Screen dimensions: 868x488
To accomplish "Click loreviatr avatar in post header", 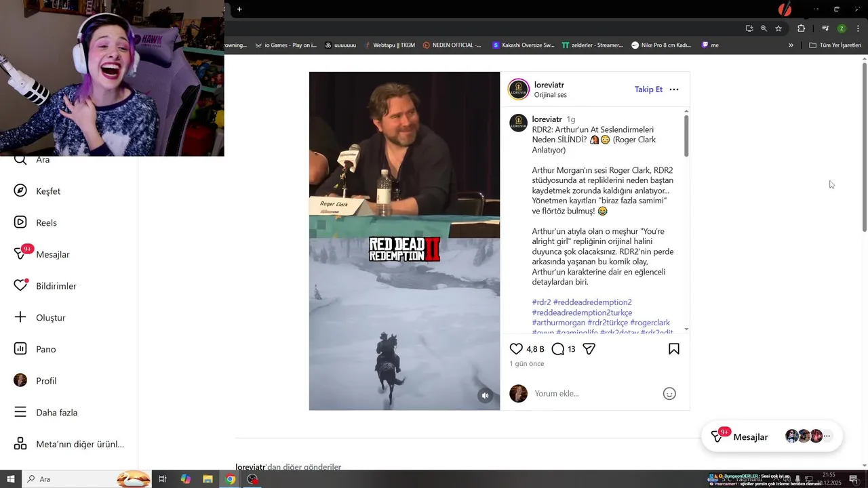I will pos(519,89).
